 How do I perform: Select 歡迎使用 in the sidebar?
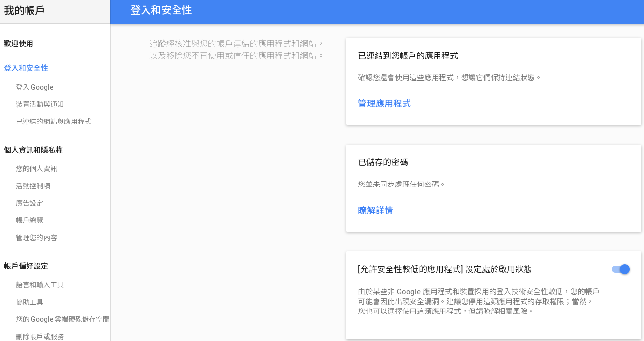tap(19, 44)
